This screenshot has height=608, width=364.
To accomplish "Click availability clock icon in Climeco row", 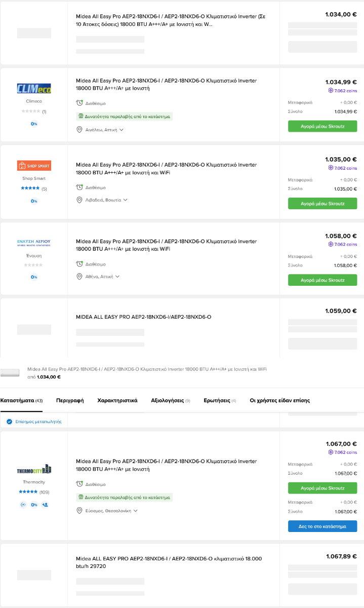I will 79,103.
